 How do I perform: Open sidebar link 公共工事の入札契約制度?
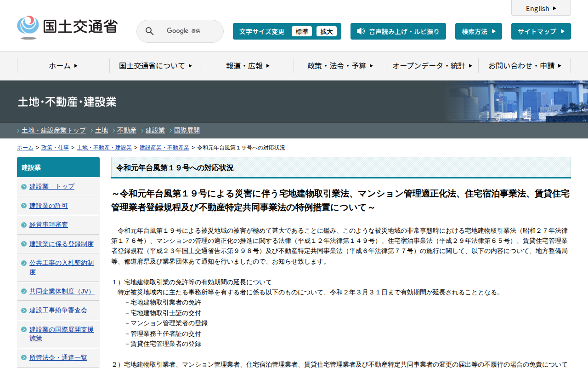coord(62,267)
